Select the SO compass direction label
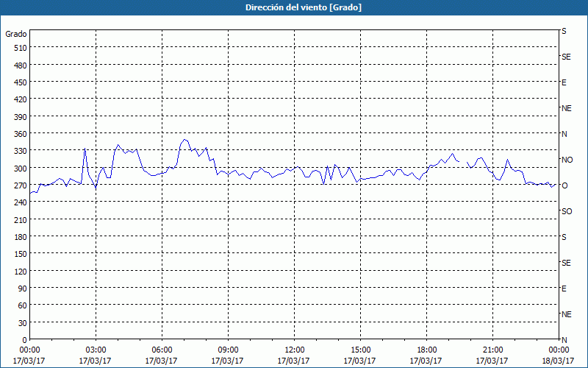Screen dimensions: 588x368 [x=567, y=211]
